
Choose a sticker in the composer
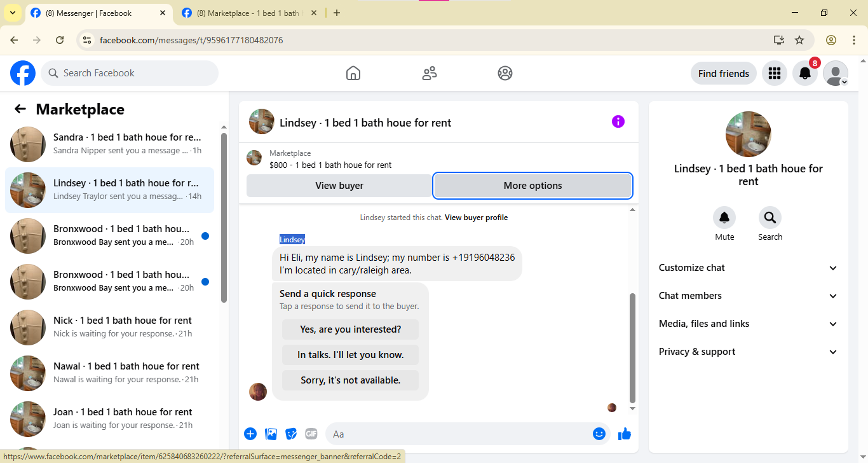292,434
